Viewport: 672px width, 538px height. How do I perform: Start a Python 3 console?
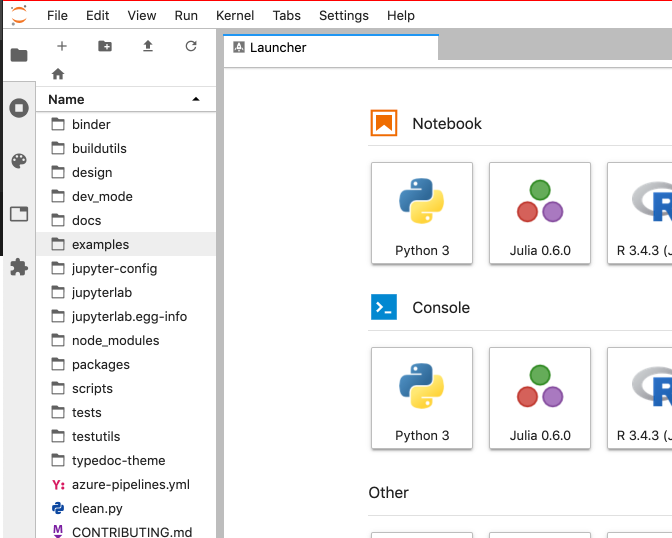click(x=422, y=398)
